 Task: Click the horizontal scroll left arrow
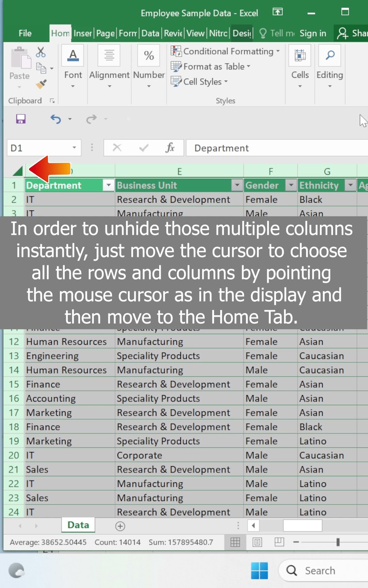pyautogui.click(x=253, y=525)
